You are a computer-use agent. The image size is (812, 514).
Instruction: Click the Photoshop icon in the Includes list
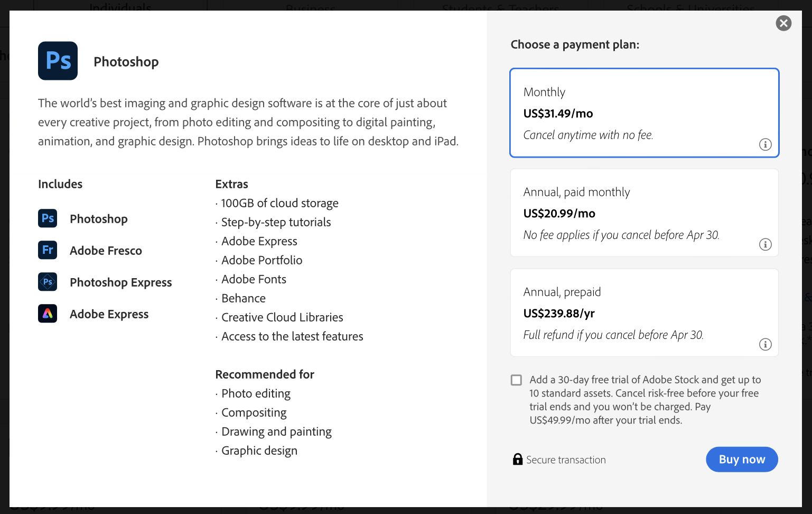tap(47, 218)
